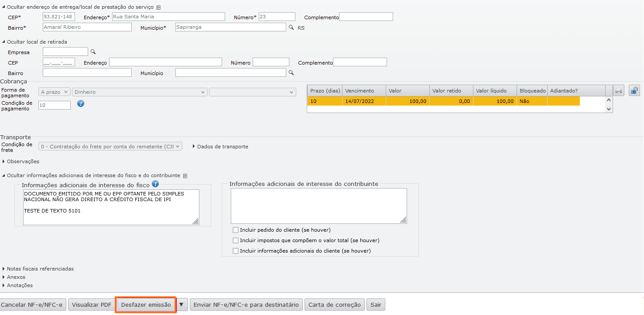This screenshot has height=315, width=644.
Task: Click the Valor líquido column header
Action: (x=495, y=91)
